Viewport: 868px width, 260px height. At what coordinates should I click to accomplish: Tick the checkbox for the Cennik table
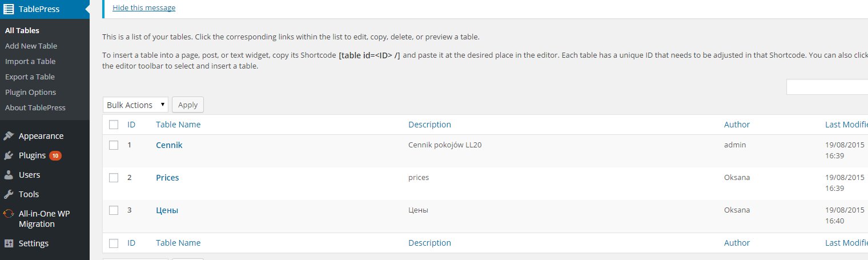pos(114,145)
